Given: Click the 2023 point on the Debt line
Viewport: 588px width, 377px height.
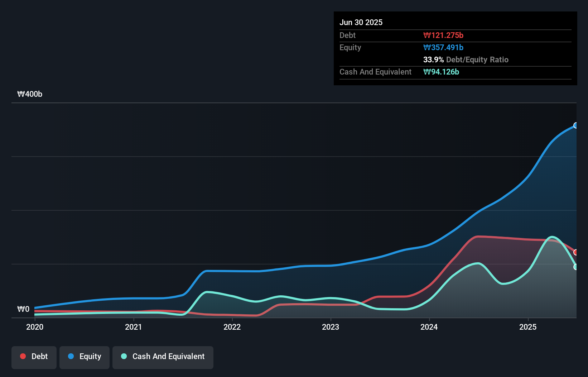Looking at the screenshot, I should 331,305.
